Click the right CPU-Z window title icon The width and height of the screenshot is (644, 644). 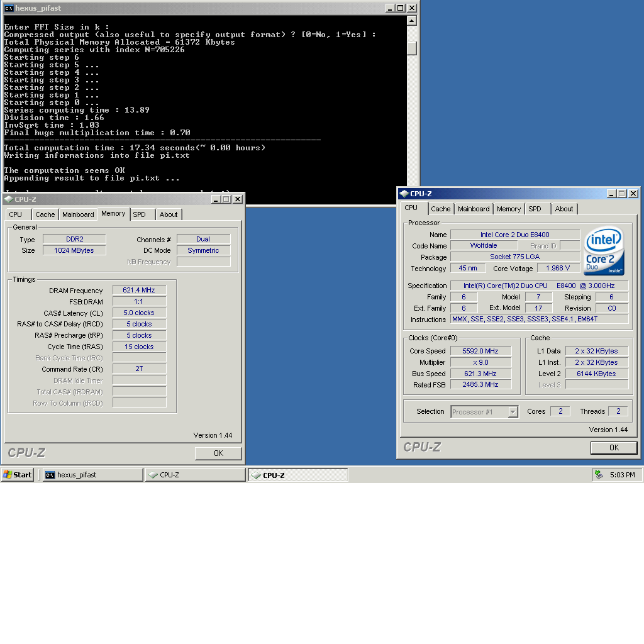pyautogui.click(x=404, y=194)
